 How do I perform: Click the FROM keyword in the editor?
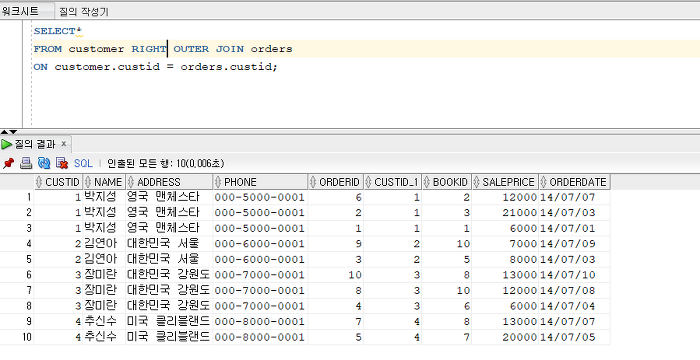[x=48, y=49]
